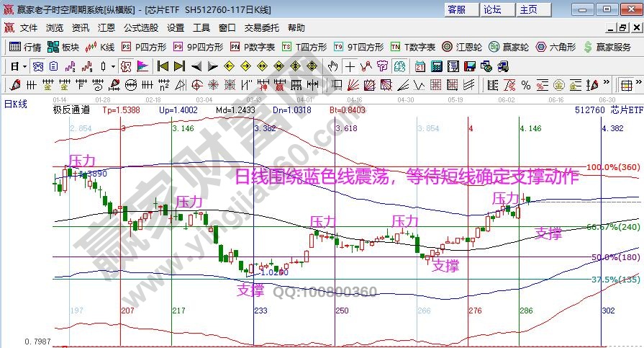This screenshot has width=644, height=348.
Task: Expand the 日 period dropdown arrow
Action: coord(24,66)
